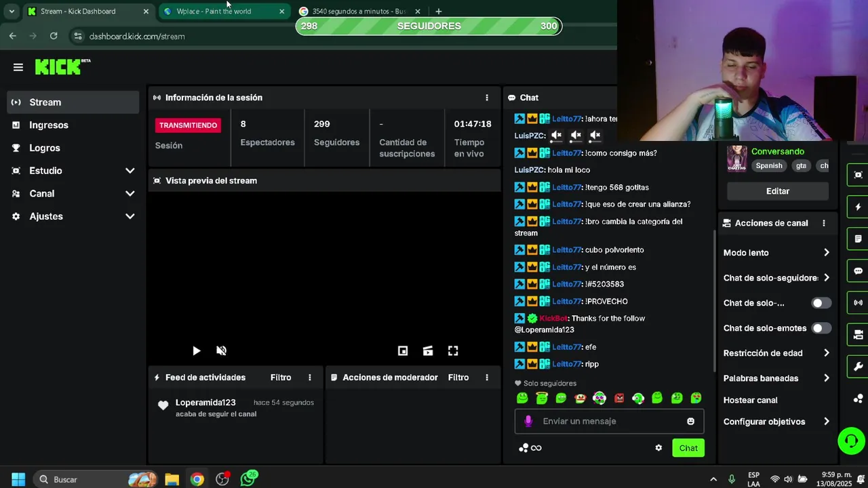This screenshot has width=868, height=488.
Task: Click the chat message input field
Action: [x=609, y=421]
